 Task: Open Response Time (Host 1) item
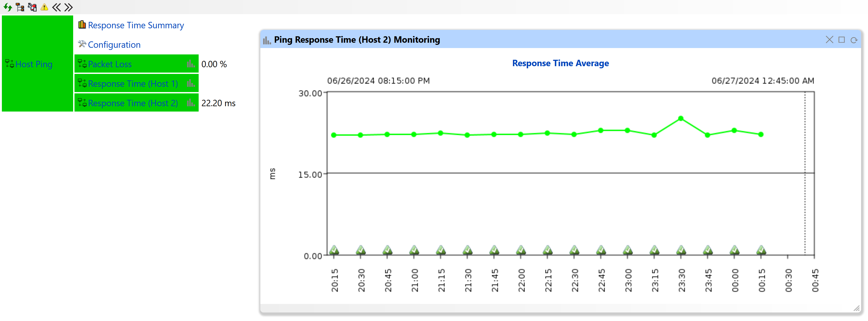coord(133,84)
